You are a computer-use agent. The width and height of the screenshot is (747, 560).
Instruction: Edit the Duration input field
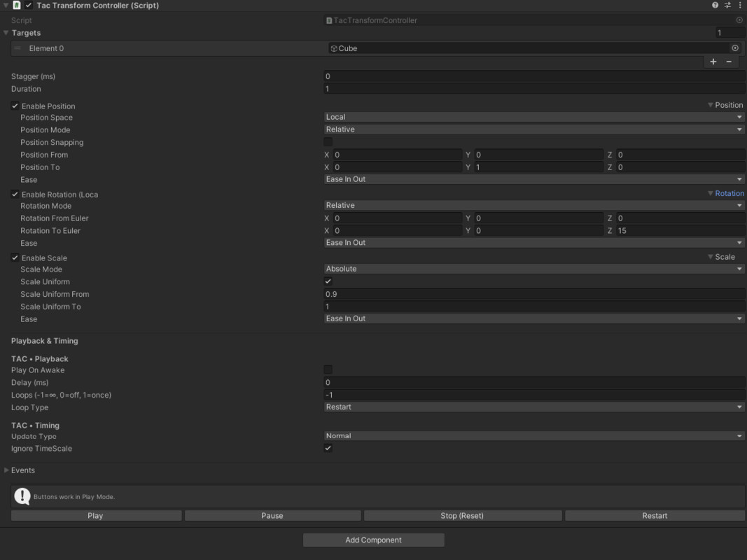(x=533, y=88)
